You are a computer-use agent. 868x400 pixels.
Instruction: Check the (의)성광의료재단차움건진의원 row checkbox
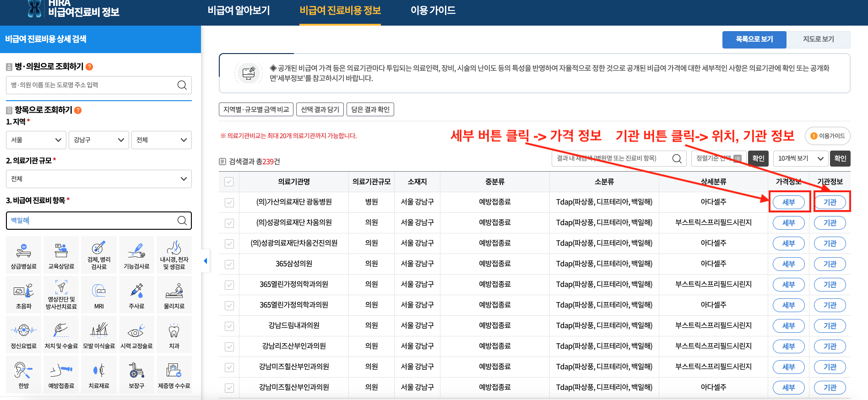pos(229,243)
